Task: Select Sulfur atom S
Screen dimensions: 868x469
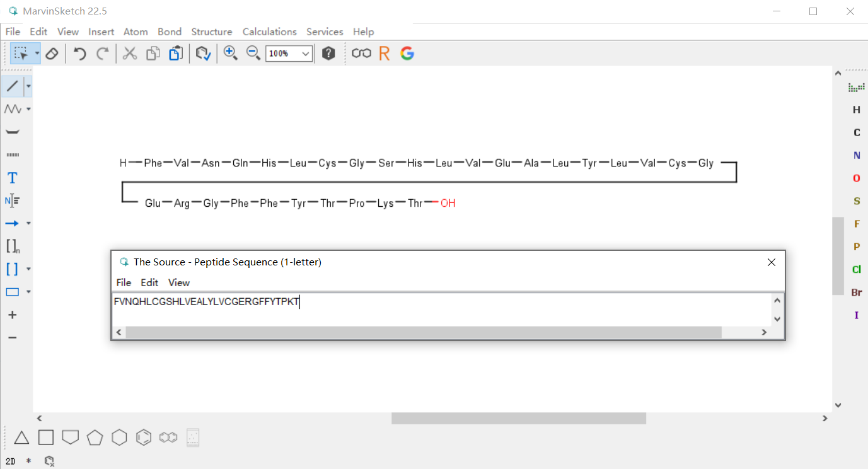Action: pyautogui.click(x=857, y=201)
